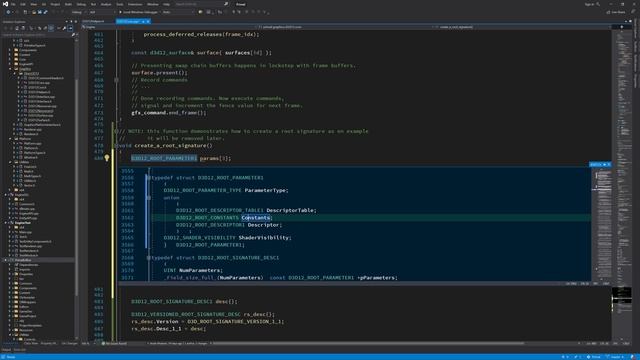Click surface.present() call in code
Screen dimensions: 640x360
(x=160, y=73)
